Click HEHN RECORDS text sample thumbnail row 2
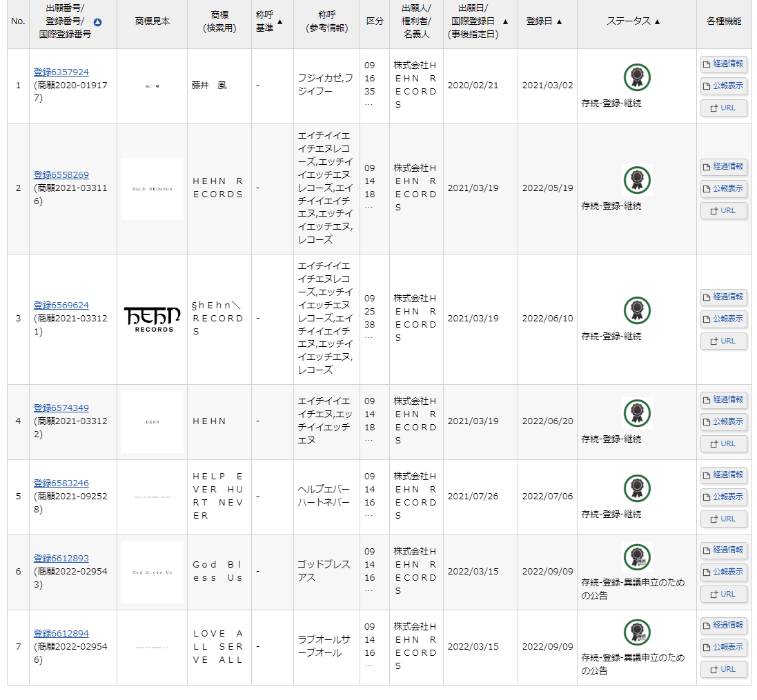Screen dimensions: 757x700 coord(152,189)
